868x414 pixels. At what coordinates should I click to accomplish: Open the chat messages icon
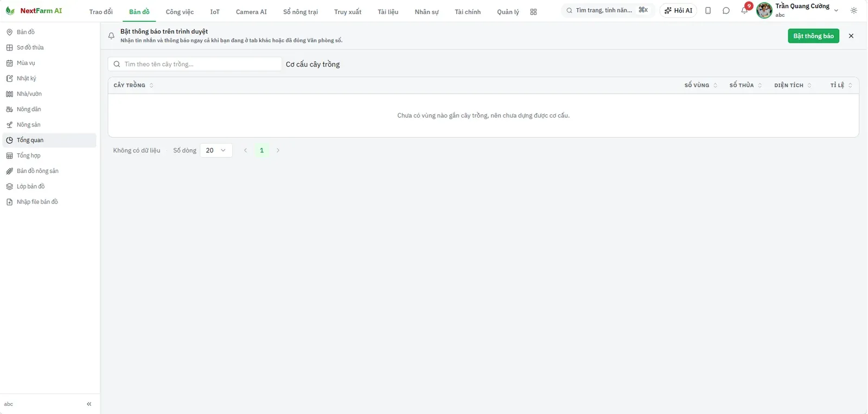coord(726,11)
